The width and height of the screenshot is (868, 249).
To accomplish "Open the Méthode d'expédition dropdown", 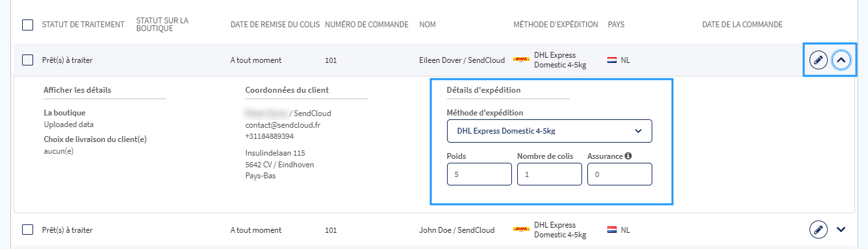I will pyautogui.click(x=550, y=130).
